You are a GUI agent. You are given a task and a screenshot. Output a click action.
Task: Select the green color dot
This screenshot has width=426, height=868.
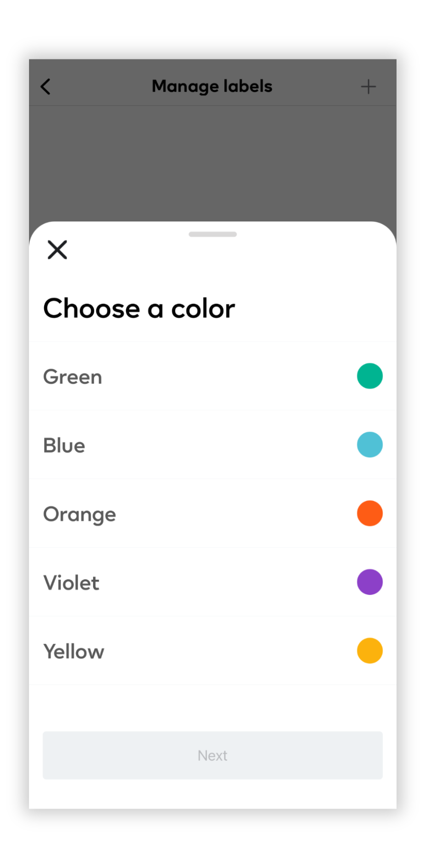coord(369,376)
